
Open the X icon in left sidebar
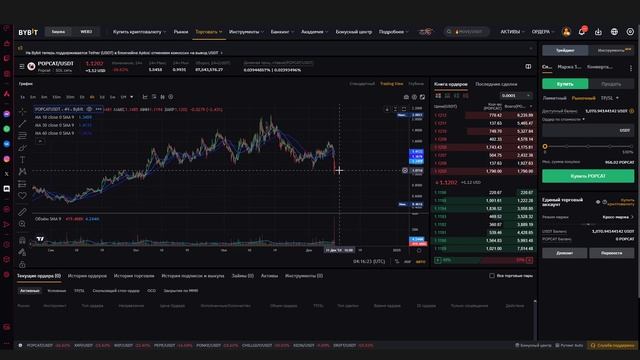(x=7, y=174)
